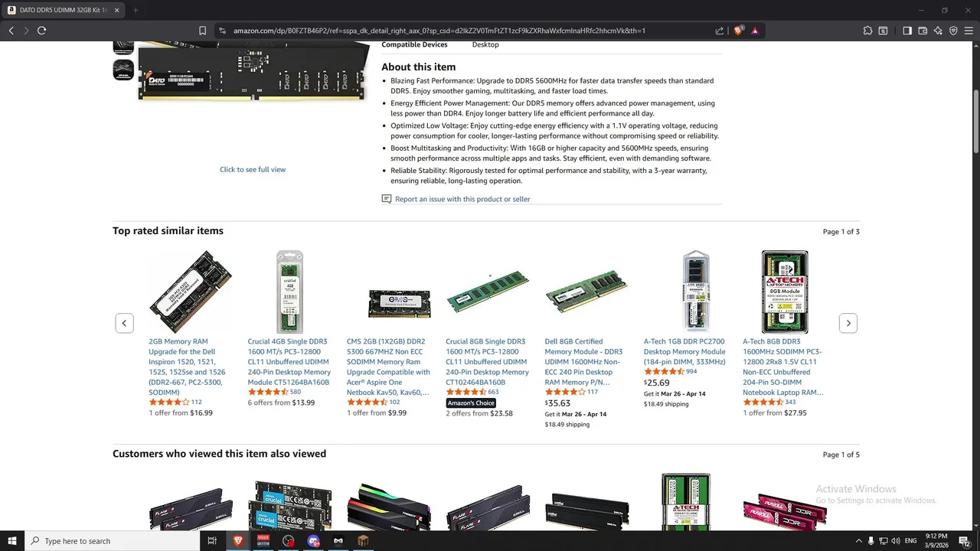Open a new tab with plus button

point(136,11)
